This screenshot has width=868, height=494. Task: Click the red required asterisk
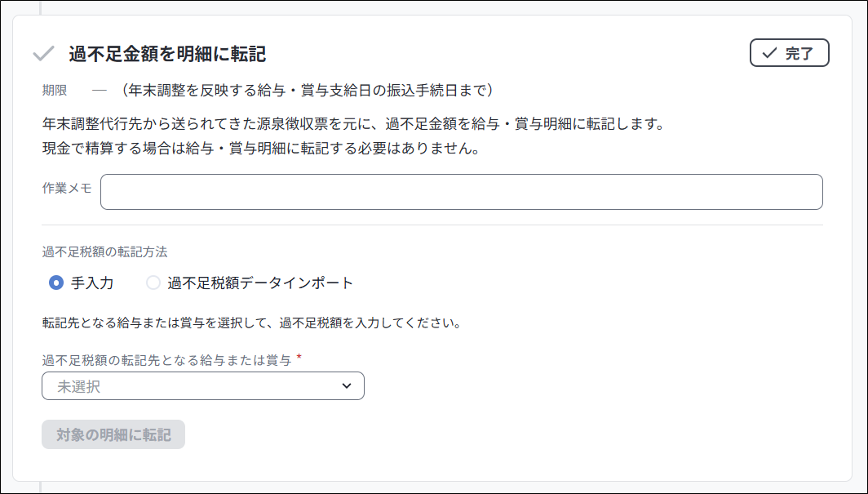[299, 358]
